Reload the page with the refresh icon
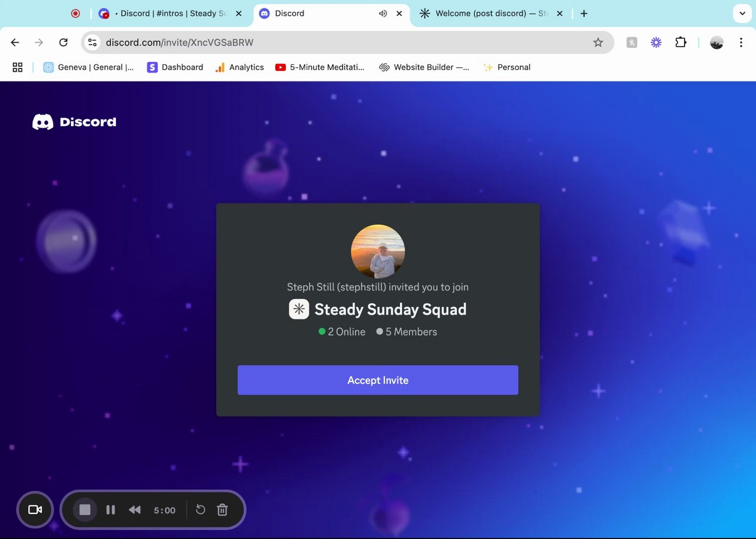This screenshot has height=539, width=756. click(x=63, y=43)
